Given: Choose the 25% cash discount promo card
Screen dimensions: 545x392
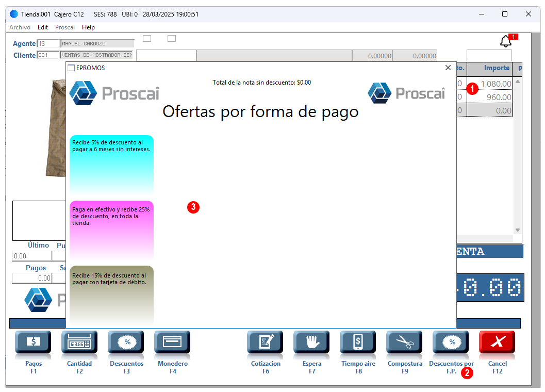Looking at the screenshot, I should [x=111, y=230].
